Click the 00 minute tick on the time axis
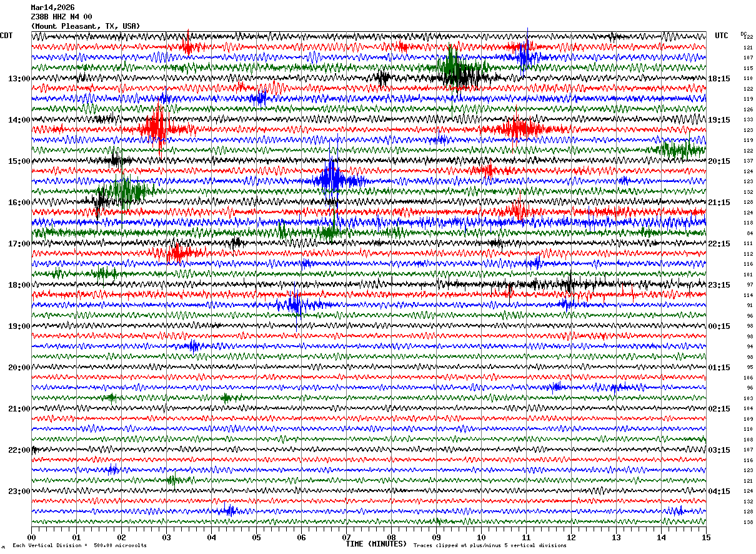The width and height of the screenshot is (756, 554). coord(31,537)
